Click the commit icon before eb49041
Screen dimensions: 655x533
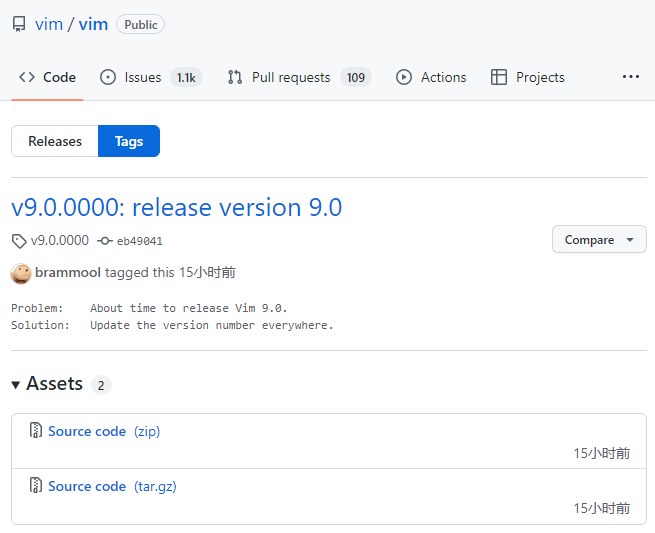(104, 241)
